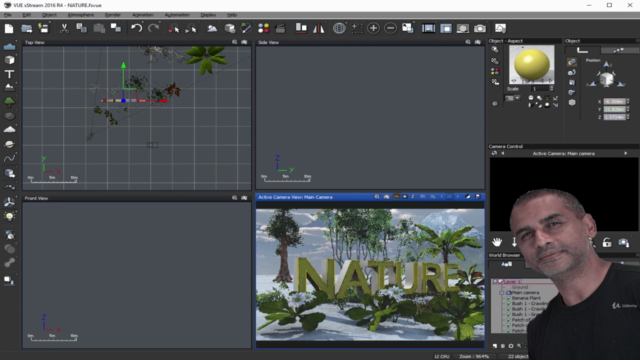This screenshot has width=640, height=360.
Task: Toggle the size mode button in Object panel
Action: (x=572, y=82)
